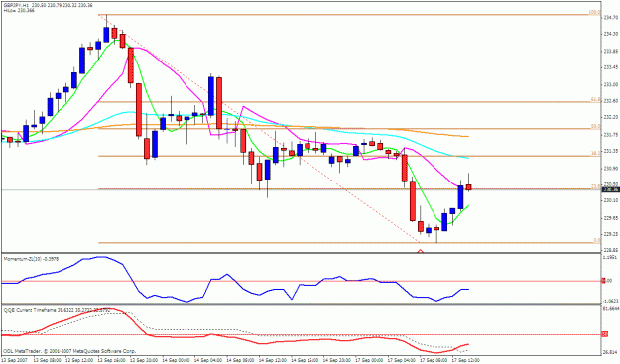This screenshot has width=620, height=364.
Task: Select the 38.2 Fibonacci level label
Action: tap(596, 153)
